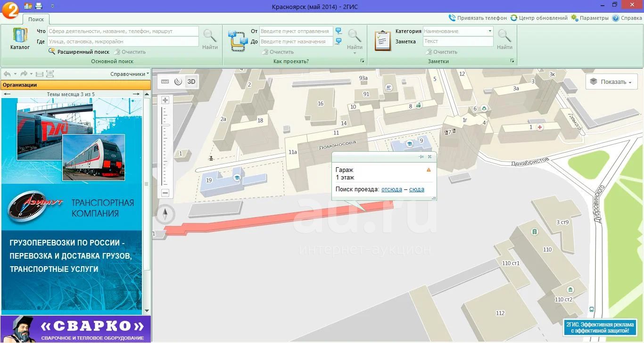Open the city statistics icon in title bar

(x=28, y=6)
